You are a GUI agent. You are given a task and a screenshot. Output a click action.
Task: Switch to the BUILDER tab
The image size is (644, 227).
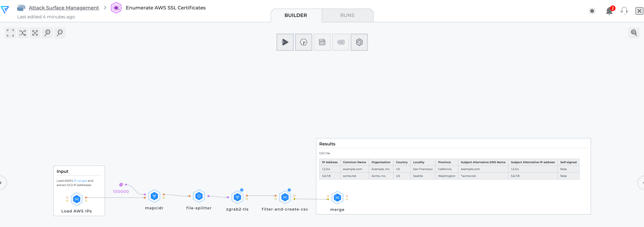click(296, 15)
